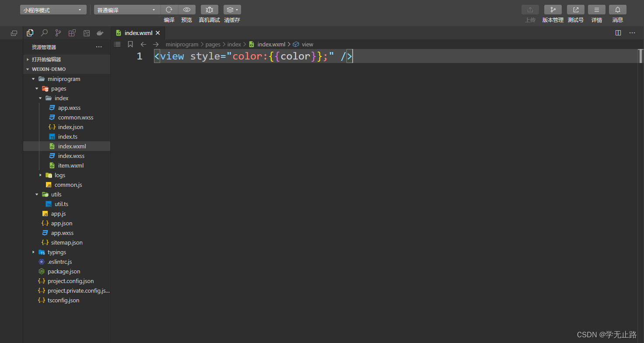Click the compile (编译) refresh icon
The height and width of the screenshot is (343, 644).
pyautogui.click(x=169, y=10)
